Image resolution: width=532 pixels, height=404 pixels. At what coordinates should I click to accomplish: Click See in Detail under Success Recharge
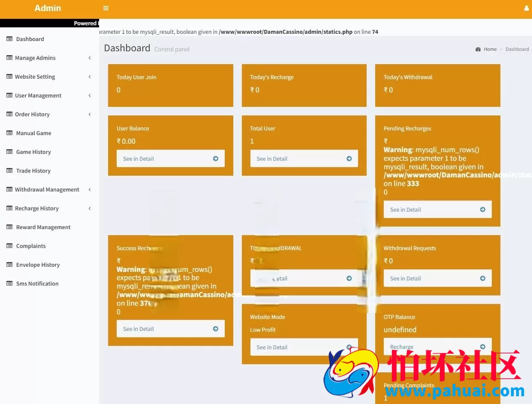point(170,329)
